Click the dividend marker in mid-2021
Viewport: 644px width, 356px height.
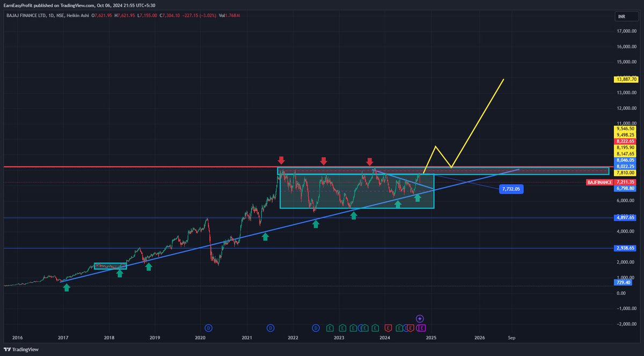(271, 327)
